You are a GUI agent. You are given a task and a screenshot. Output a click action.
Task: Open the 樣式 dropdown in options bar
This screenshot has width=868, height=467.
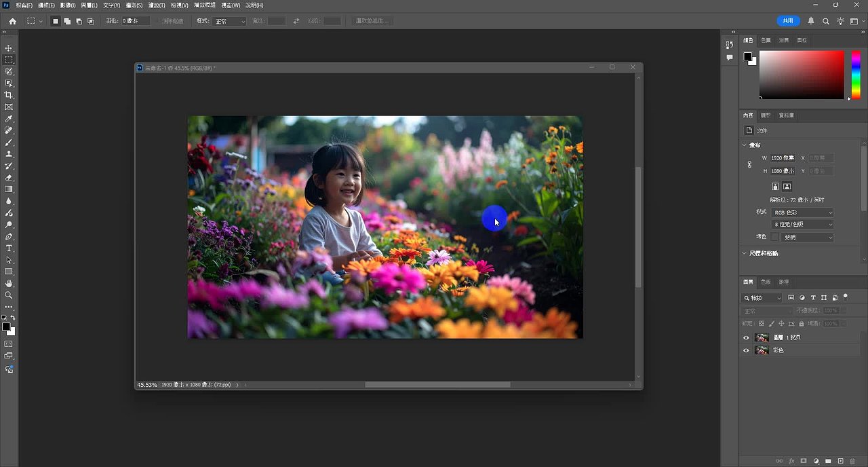click(230, 21)
